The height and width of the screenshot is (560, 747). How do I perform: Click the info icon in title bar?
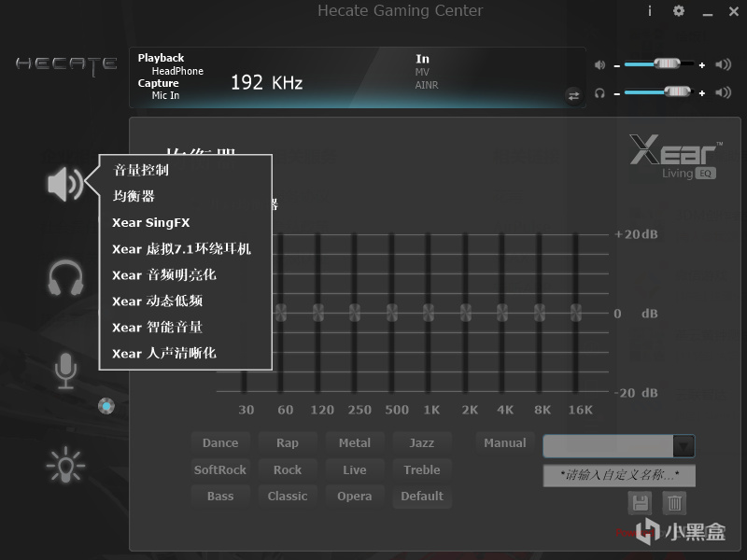click(x=650, y=10)
